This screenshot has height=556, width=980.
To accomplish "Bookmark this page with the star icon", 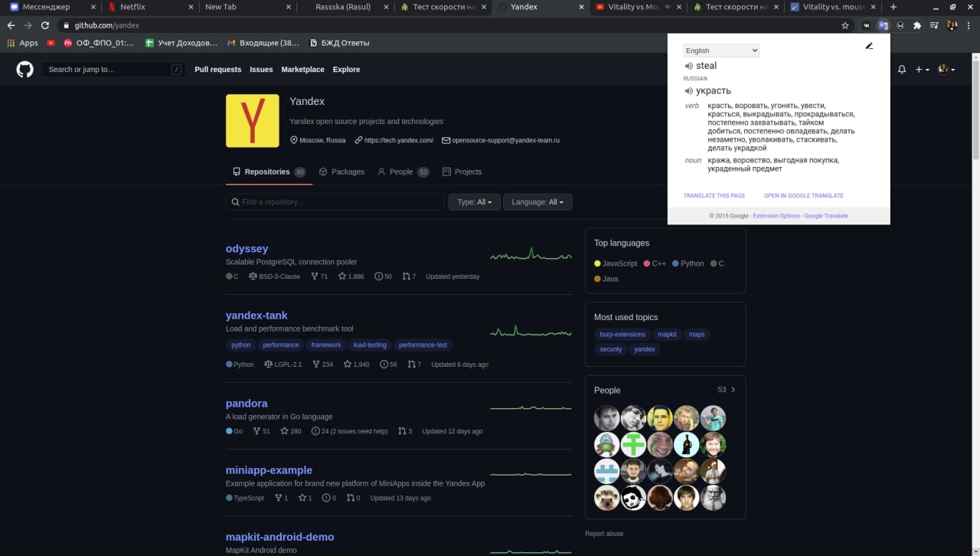I will point(845,25).
